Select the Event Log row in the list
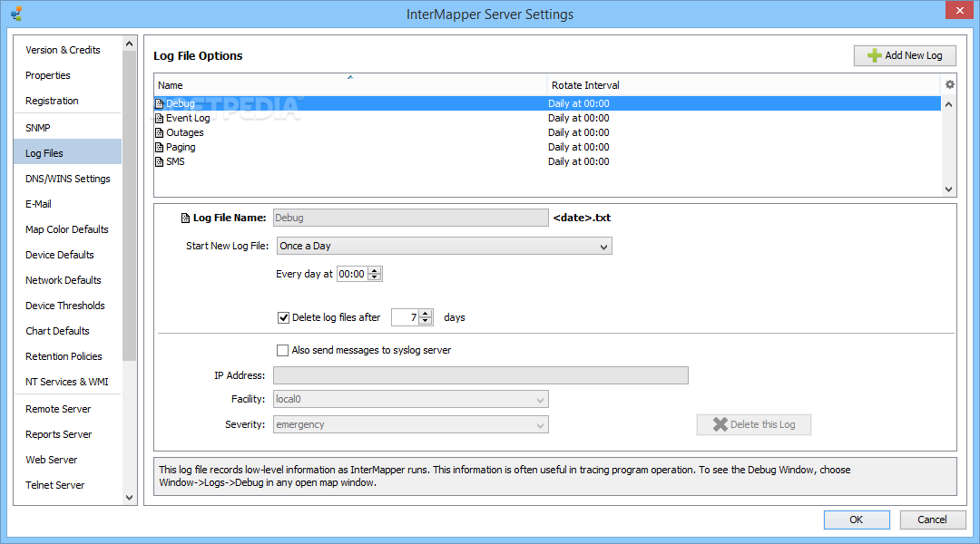Image resolution: width=980 pixels, height=544 pixels. (547, 118)
